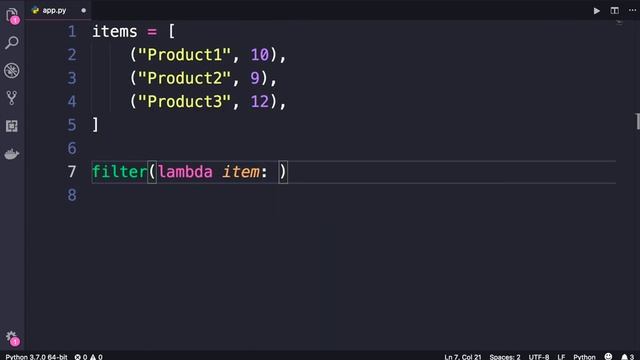Change the UTF-8 file encoding
Viewport: 640px width, 360px height.
point(539,356)
